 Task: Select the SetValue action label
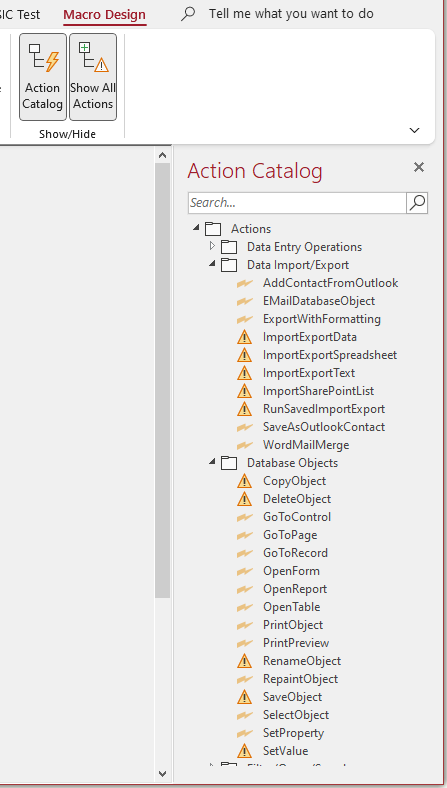[286, 751]
